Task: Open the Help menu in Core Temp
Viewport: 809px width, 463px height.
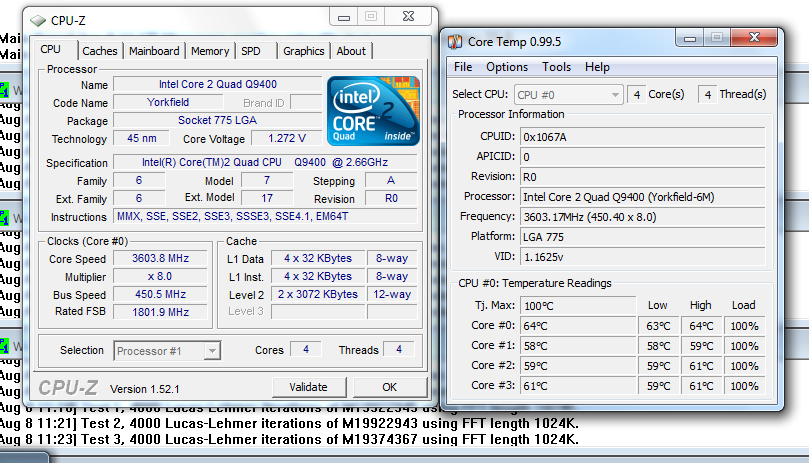Action: pos(597,67)
